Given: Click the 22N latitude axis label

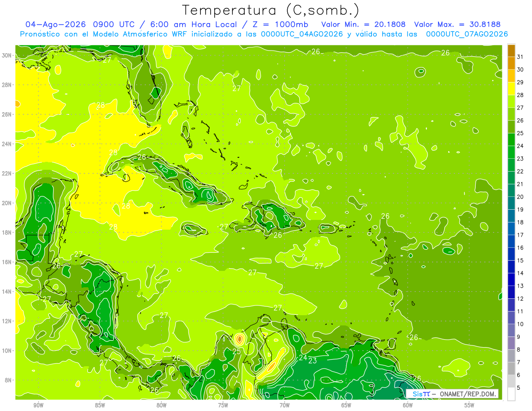Looking at the screenshot, I should coord(8,173).
